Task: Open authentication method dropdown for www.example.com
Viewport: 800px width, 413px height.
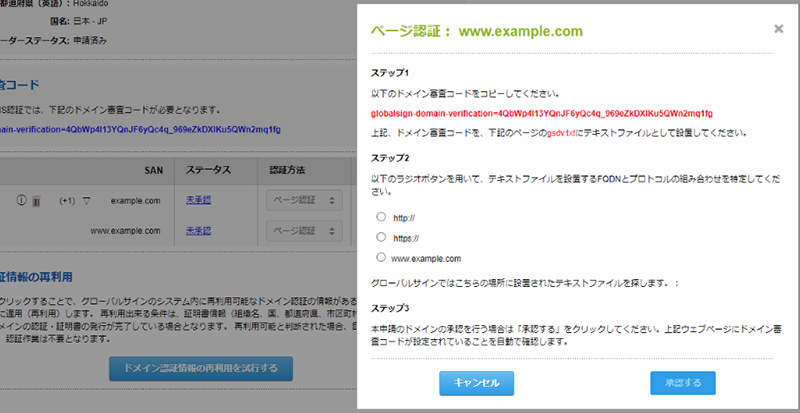Action: 302,230
